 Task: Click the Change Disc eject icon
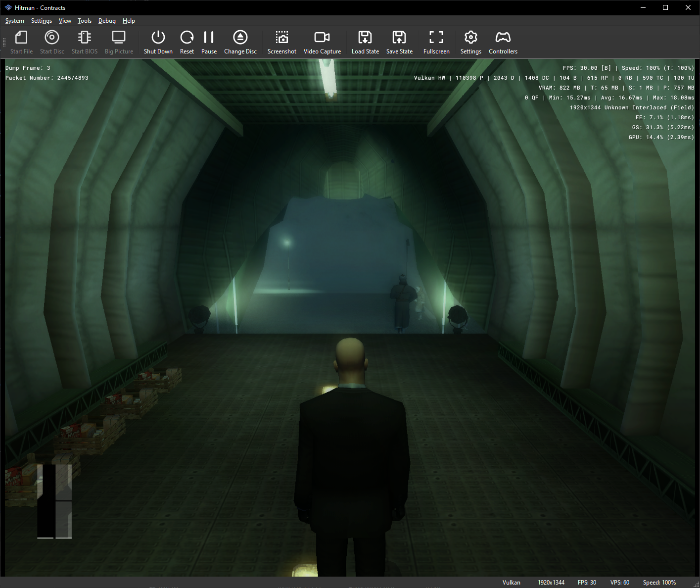240,38
